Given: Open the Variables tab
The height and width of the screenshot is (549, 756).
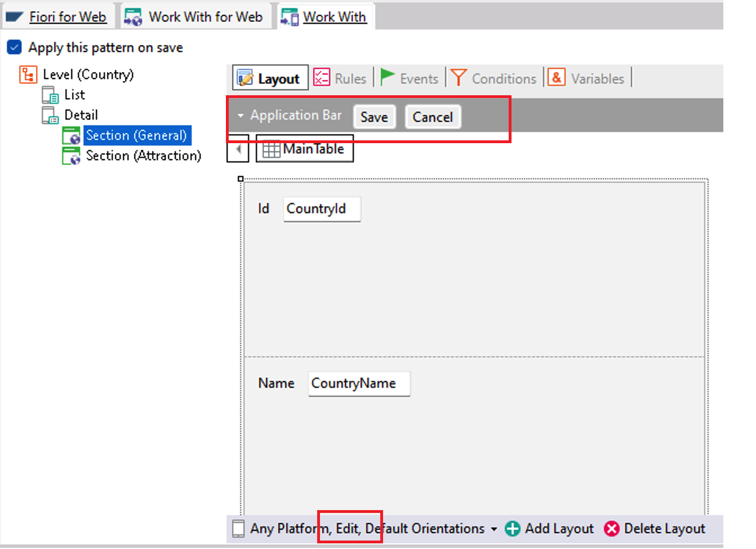Looking at the screenshot, I should coord(587,78).
